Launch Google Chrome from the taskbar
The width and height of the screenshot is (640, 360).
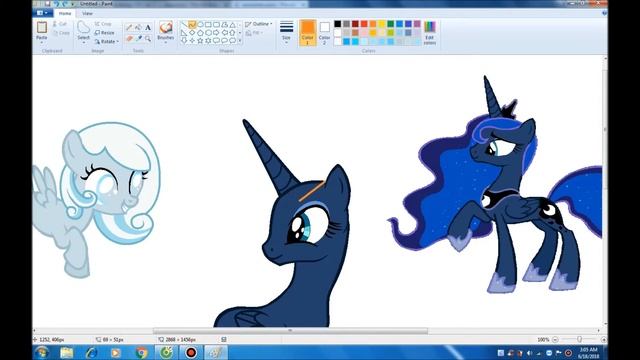(141, 352)
